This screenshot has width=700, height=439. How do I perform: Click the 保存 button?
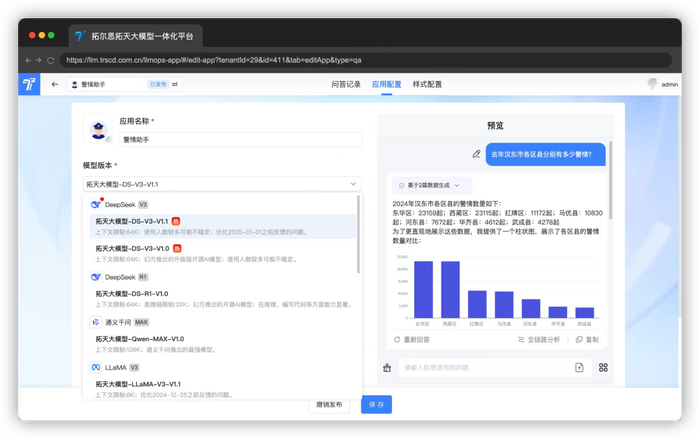[376, 404]
